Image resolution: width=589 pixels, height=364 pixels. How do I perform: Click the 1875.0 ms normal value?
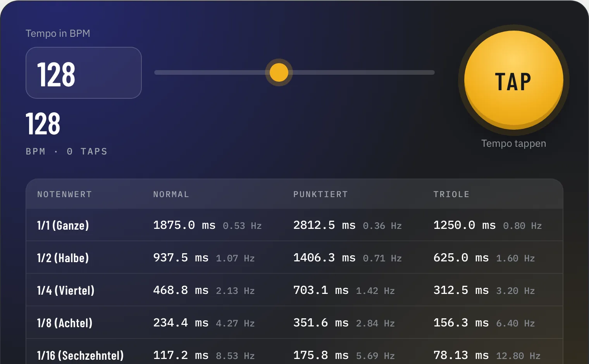click(x=184, y=225)
